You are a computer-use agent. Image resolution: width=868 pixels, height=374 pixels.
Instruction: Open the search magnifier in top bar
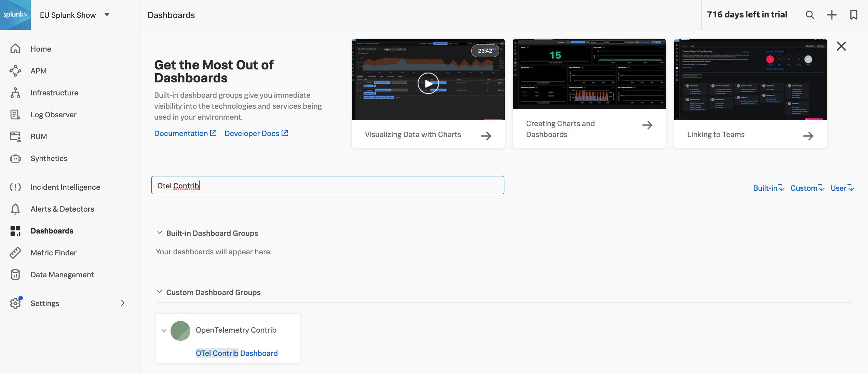coord(810,15)
